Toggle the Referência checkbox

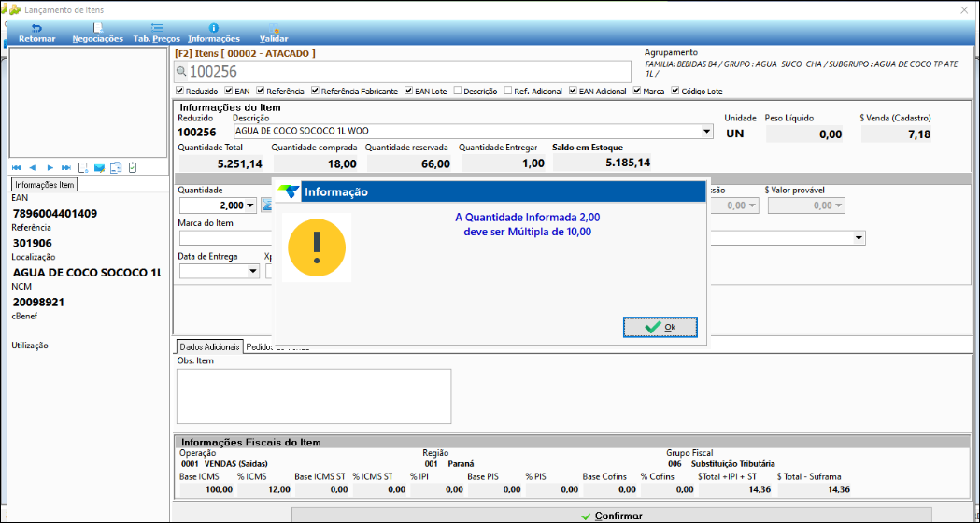[x=261, y=91]
